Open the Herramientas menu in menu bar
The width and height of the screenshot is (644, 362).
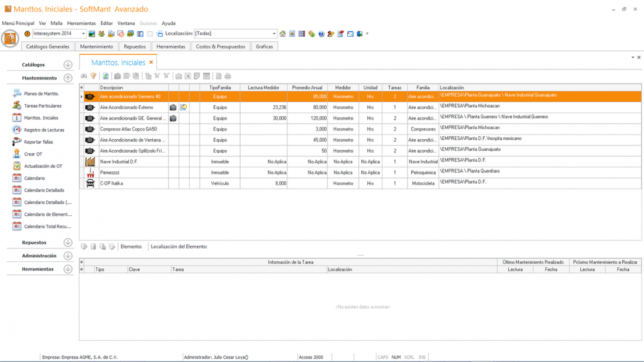click(81, 23)
